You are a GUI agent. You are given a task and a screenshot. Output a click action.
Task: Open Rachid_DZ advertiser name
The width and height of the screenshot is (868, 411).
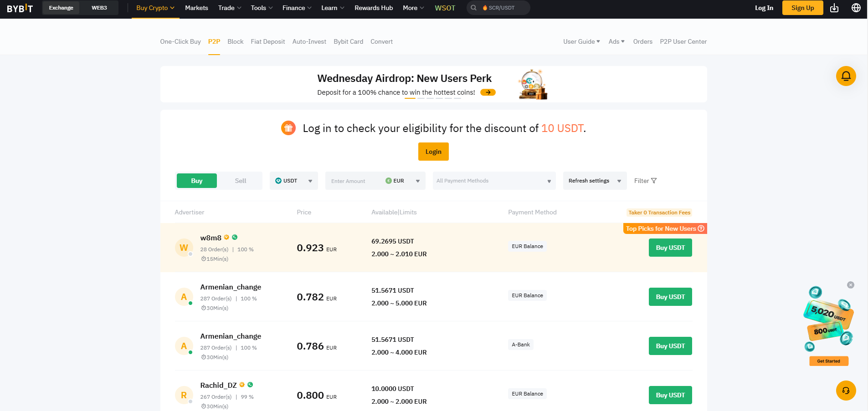coord(219,385)
